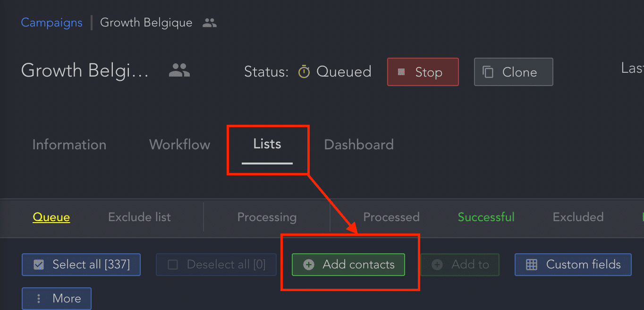Viewport: 644px width, 310px height.
Task: Open the Dashboard tab
Action: click(x=359, y=145)
